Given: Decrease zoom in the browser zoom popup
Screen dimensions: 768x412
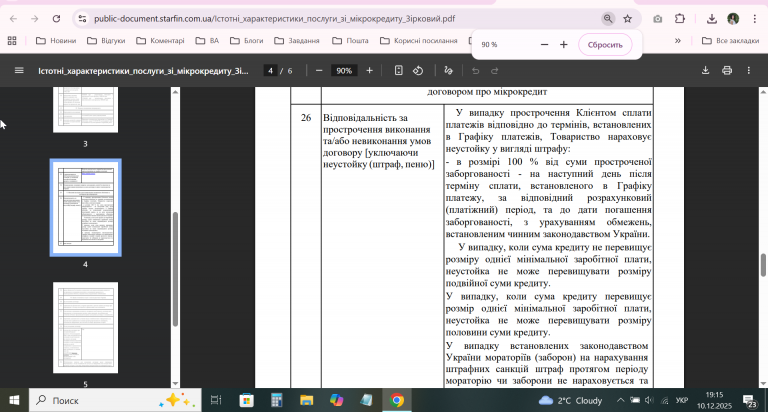Looking at the screenshot, I should [x=544, y=45].
